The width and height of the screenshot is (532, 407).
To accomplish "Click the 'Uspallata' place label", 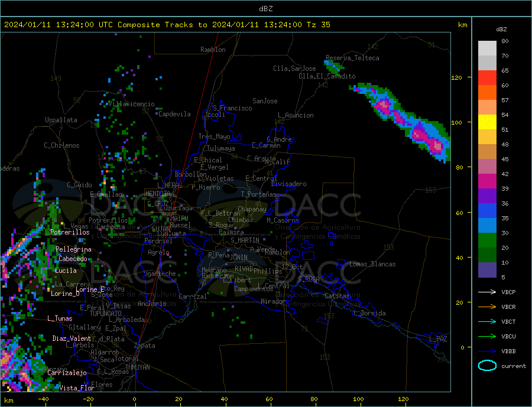I will coord(61,120).
